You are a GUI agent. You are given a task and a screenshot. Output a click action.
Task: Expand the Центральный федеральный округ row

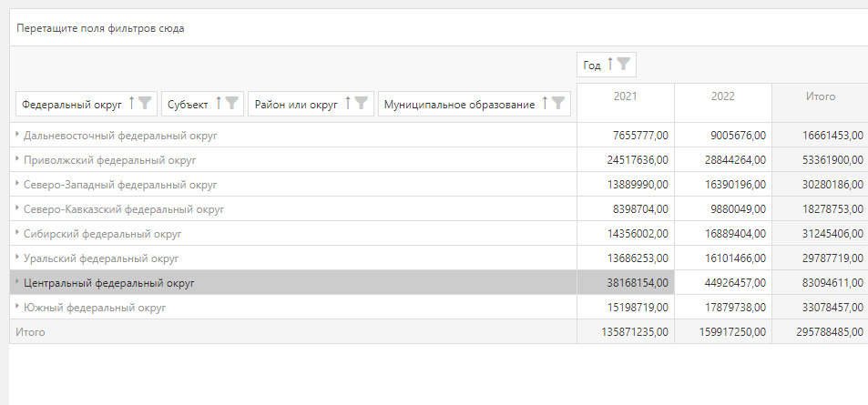click(x=17, y=282)
